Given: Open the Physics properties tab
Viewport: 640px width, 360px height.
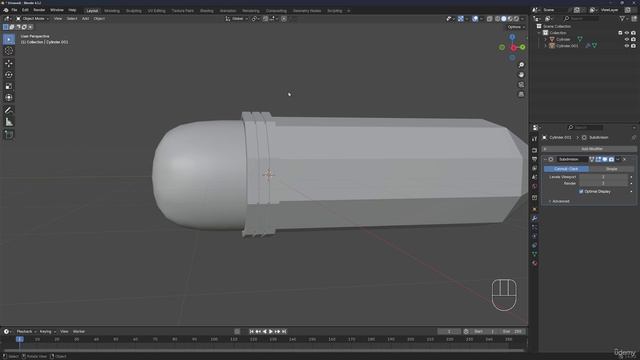Looking at the screenshot, I should 534,236.
